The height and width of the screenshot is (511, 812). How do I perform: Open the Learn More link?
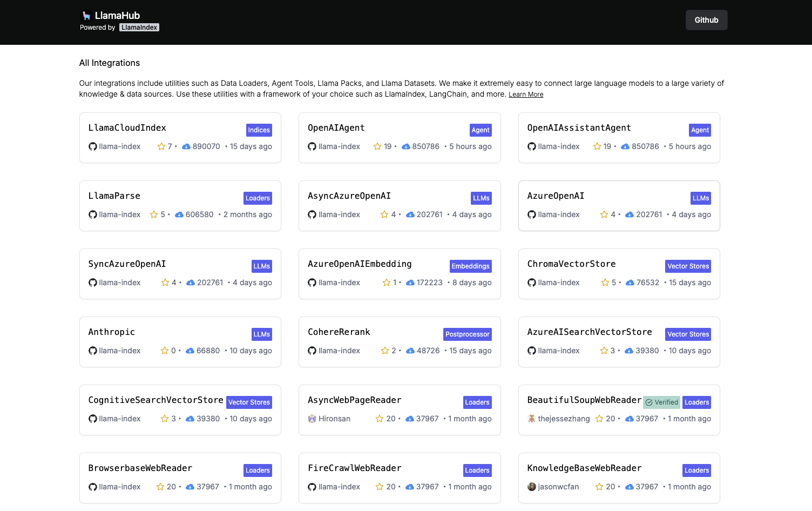tap(526, 95)
